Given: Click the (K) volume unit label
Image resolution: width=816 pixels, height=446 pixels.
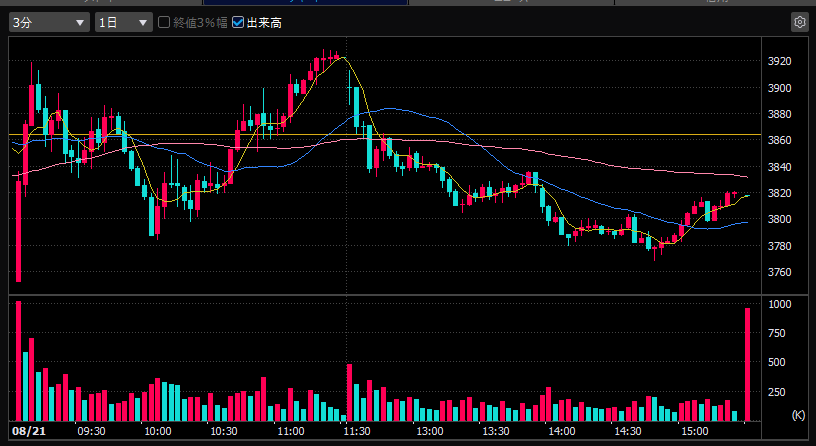Looking at the screenshot, I should click(x=798, y=415).
